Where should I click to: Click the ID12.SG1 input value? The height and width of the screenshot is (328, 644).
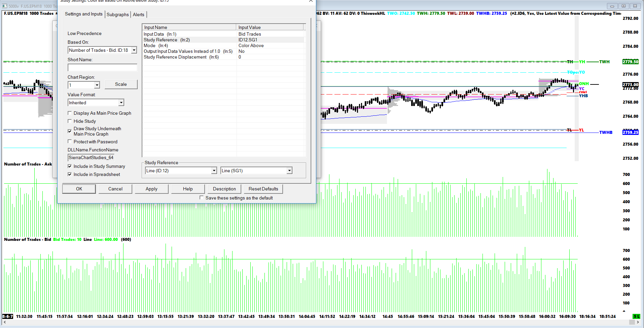(x=248, y=40)
